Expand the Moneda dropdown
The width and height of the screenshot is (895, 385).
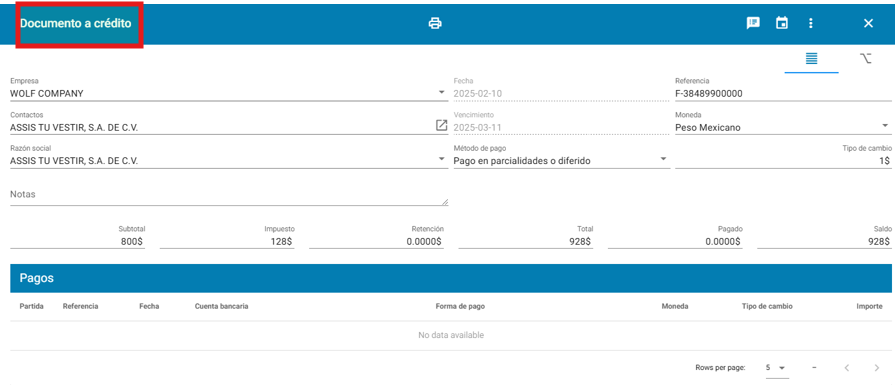pyautogui.click(x=885, y=125)
